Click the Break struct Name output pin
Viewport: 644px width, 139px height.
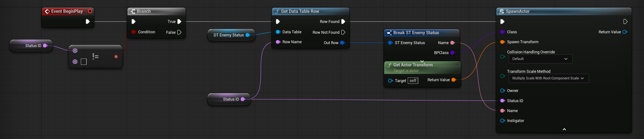[453, 43]
